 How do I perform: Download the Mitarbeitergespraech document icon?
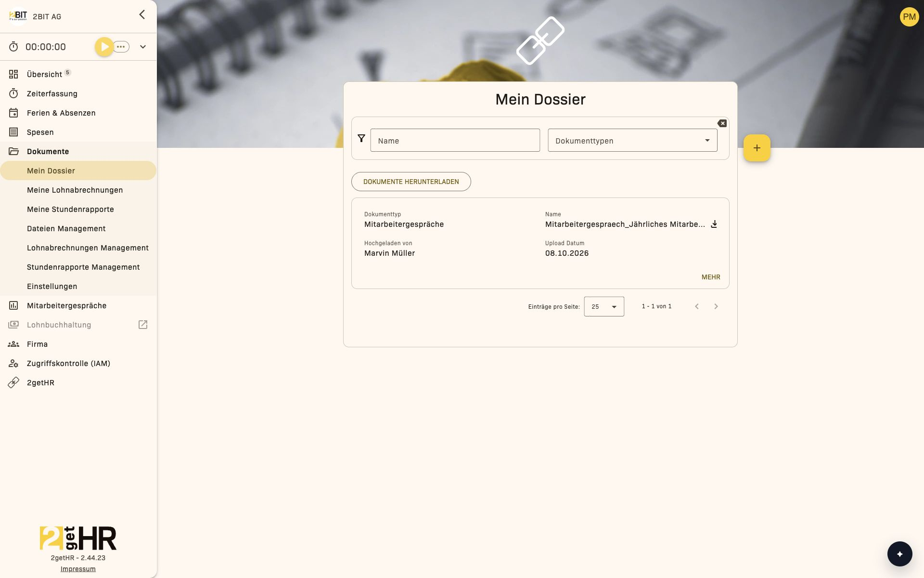tap(714, 224)
